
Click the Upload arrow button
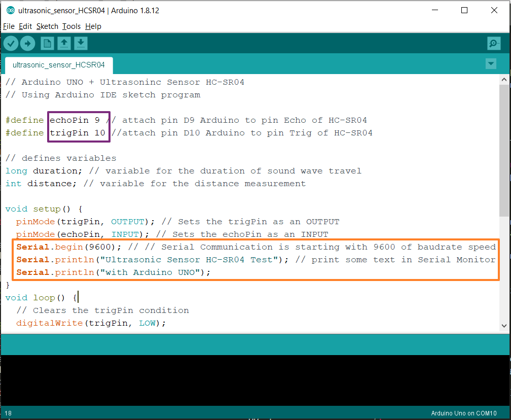(x=28, y=44)
